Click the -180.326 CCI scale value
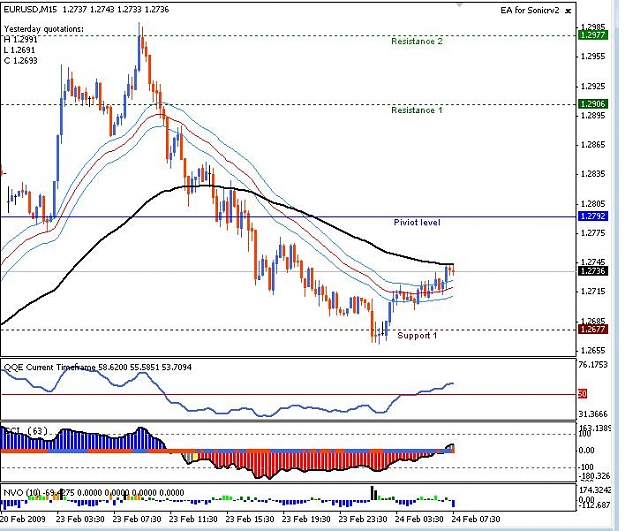The width and height of the screenshot is (625, 531). (594, 476)
